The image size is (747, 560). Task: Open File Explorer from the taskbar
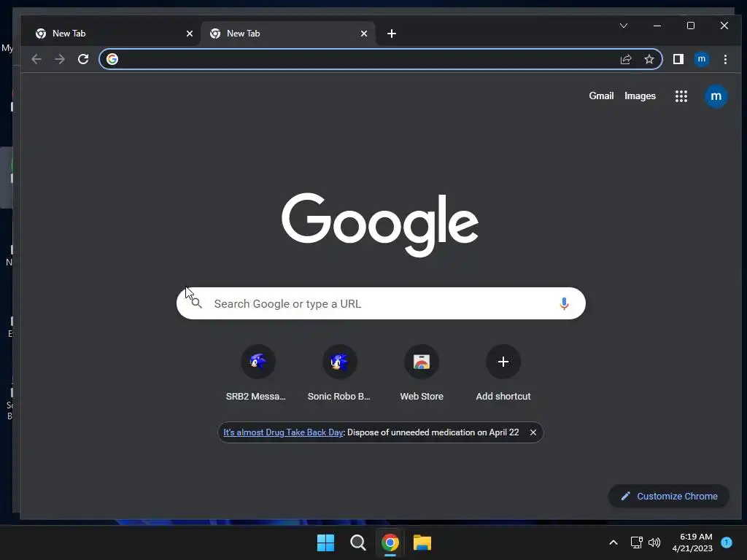pyautogui.click(x=422, y=542)
